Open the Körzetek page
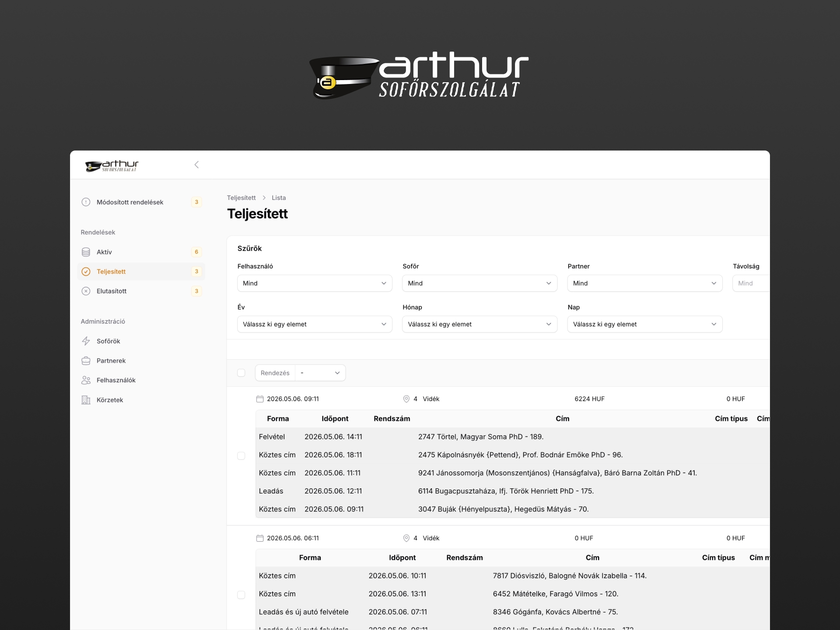The image size is (840, 630). tap(141, 400)
